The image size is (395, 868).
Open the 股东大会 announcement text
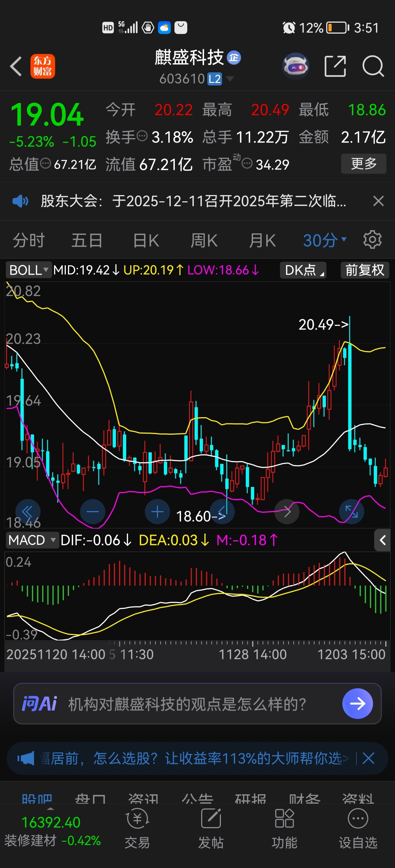tap(193, 201)
